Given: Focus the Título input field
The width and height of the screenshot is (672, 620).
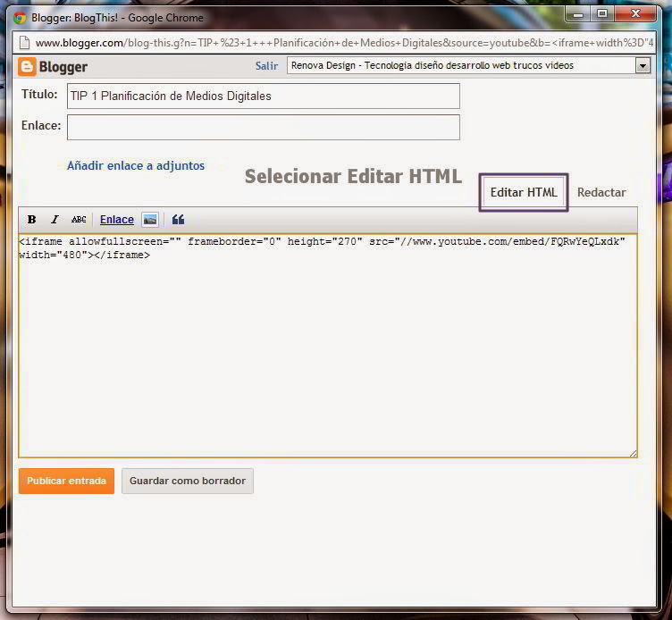Looking at the screenshot, I should tap(263, 96).
